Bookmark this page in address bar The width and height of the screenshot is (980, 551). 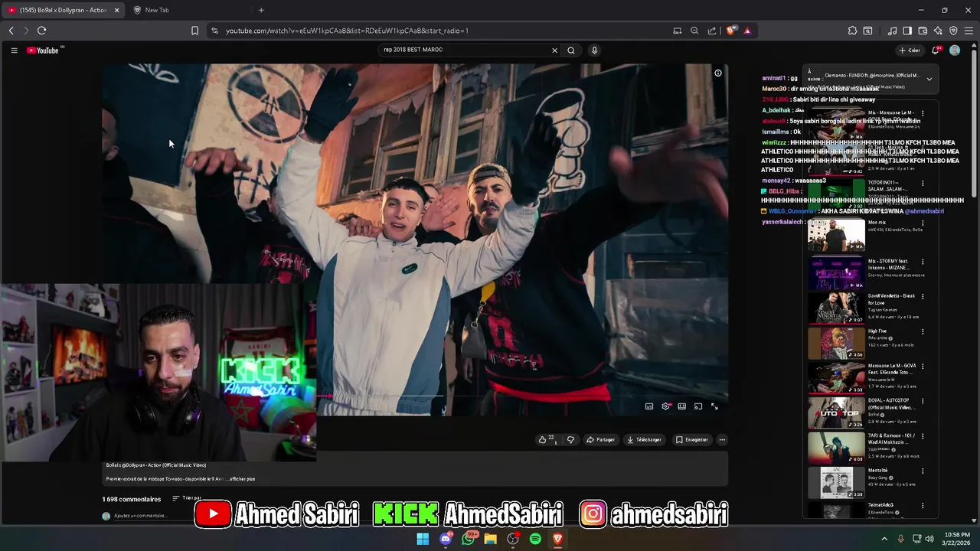coord(194,31)
